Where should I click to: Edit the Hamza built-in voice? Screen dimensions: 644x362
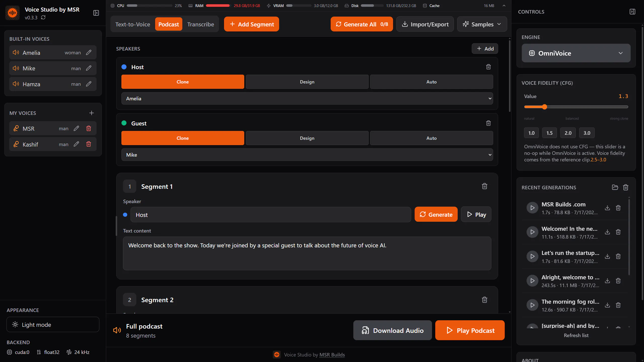tap(89, 84)
